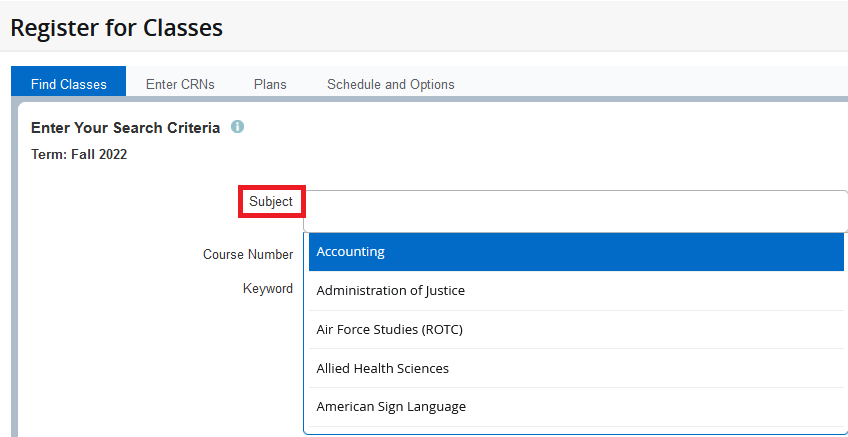Screen dimensions: 848x437
Task: Click the Term: Fall 2022 text
Action: click(79, 155)
